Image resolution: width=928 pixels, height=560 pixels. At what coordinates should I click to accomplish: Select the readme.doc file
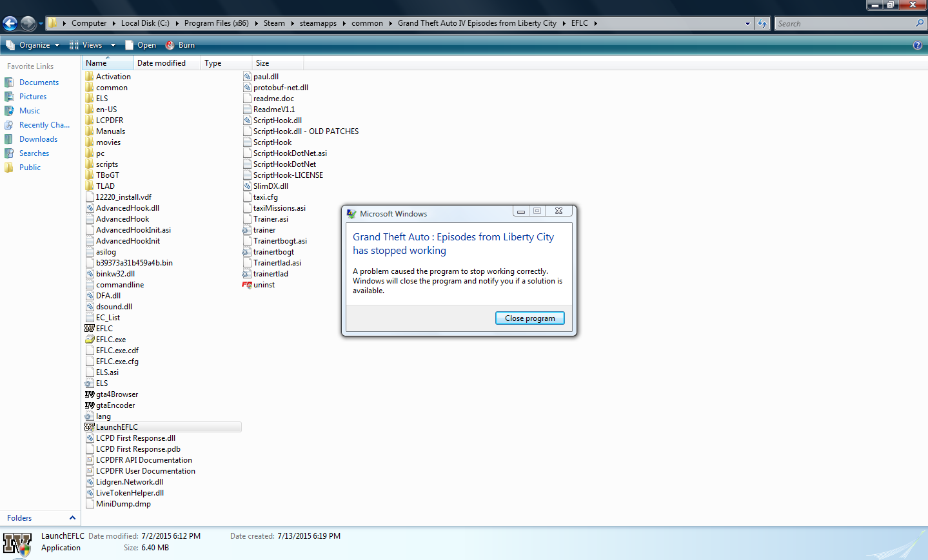click(x=273, y=99)
